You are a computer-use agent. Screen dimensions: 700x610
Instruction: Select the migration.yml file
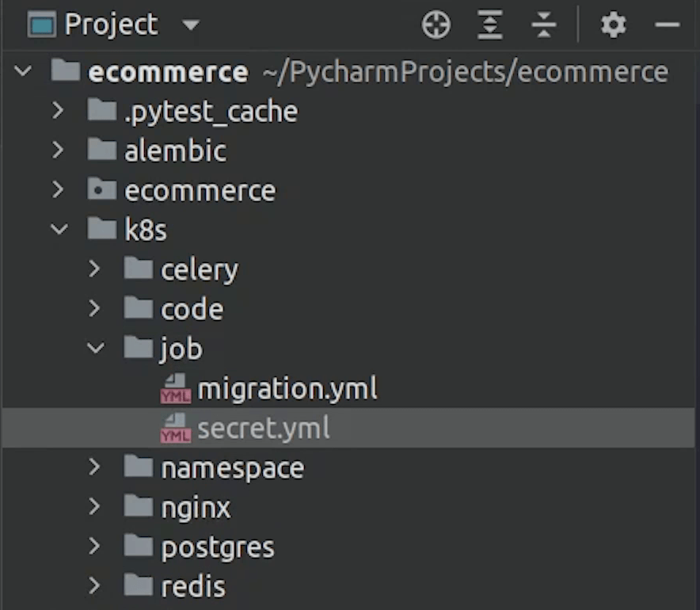point(287,389)
